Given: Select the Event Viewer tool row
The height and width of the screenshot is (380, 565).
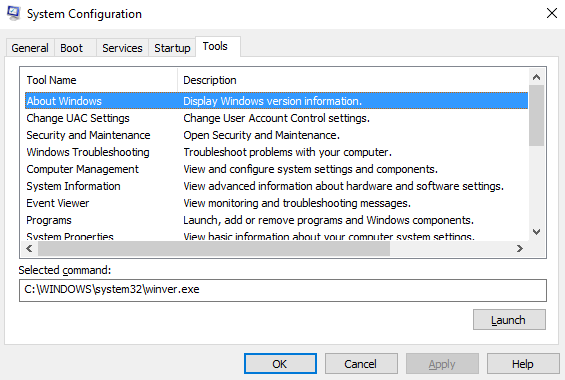Looking at the screenshot, I should (276, 203).
